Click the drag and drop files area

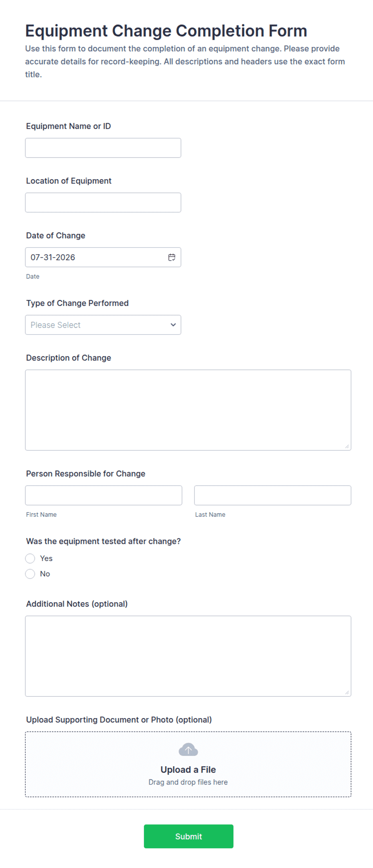(x=188, y=764)
